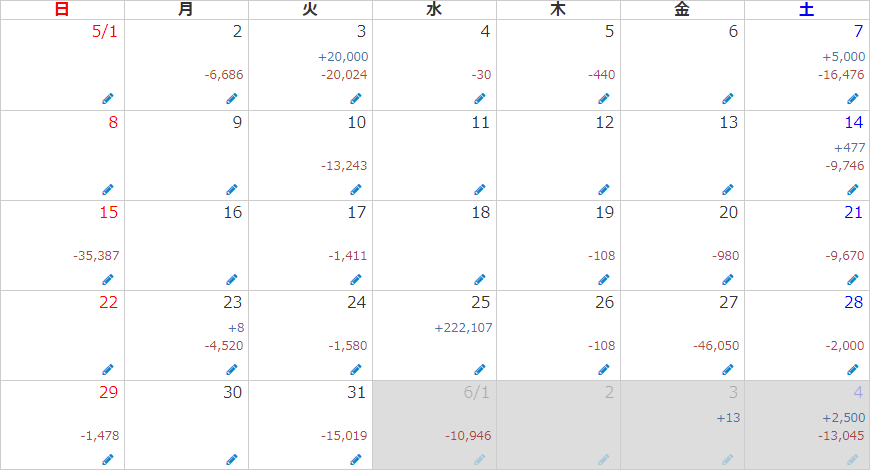Click the +20,000 income on day 3
The height and width of the screenshot is (470, 870).
point(343,57)
